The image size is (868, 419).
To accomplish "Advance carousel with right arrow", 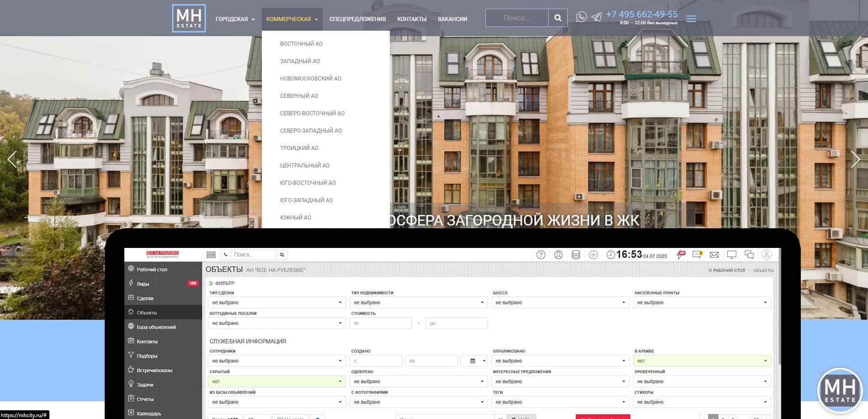I will (855, 159).
